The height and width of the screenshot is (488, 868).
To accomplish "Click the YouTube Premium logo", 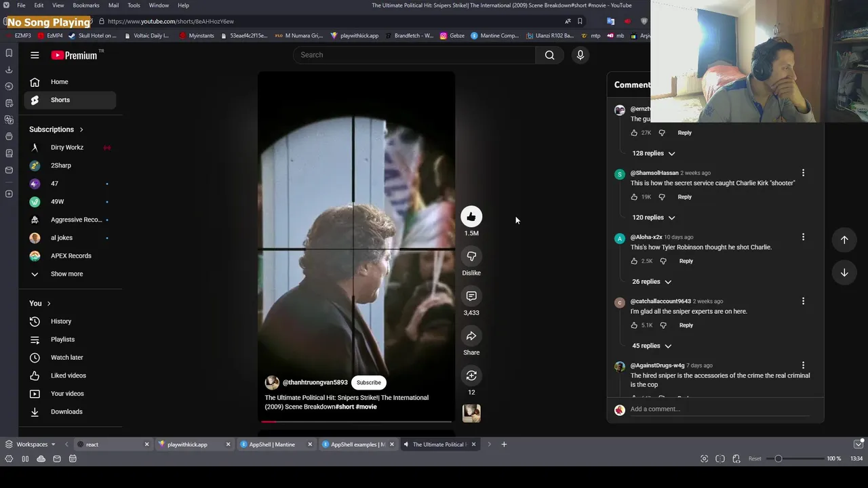I will pos(74,55).
